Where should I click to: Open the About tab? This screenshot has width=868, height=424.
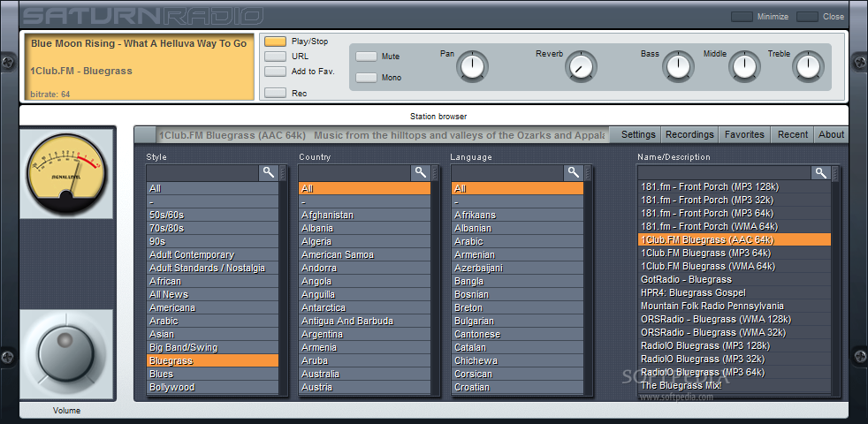pyautogui.click(x=831, y=134)
